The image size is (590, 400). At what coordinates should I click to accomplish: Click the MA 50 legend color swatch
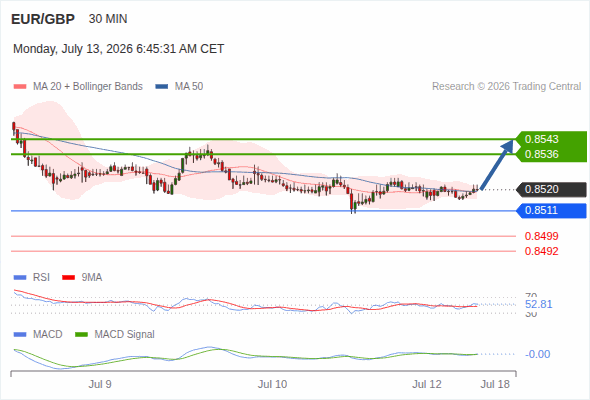[162, 87]
